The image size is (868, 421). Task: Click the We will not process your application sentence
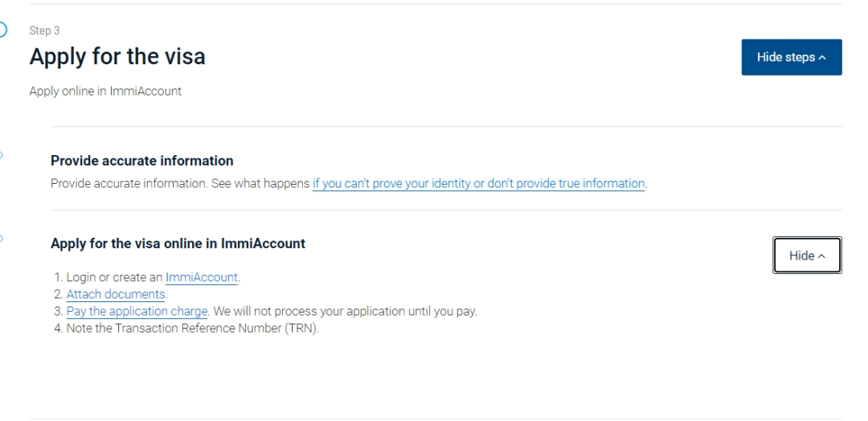(x=346, y=312)
